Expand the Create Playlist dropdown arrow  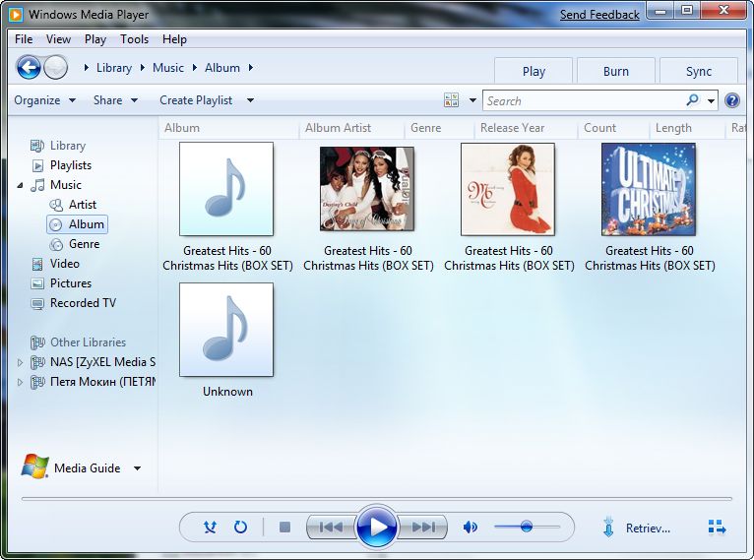250,100
